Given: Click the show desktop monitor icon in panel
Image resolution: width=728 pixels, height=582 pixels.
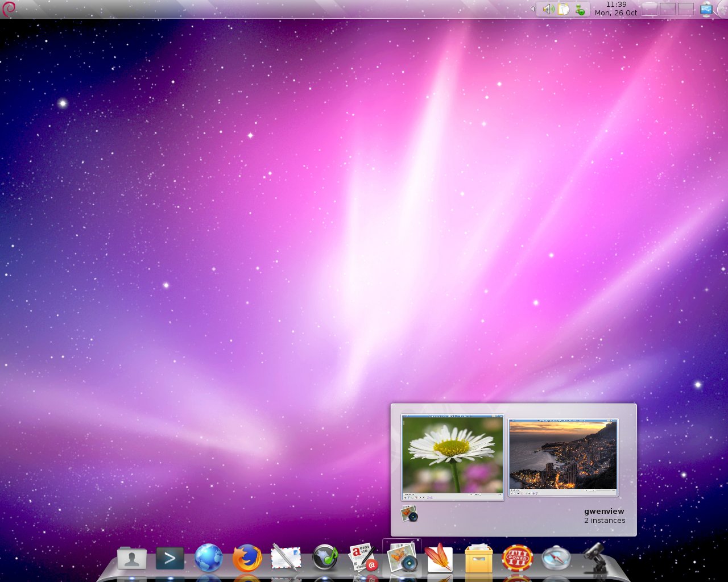Looking at the screenshot, I should (706, 9).
